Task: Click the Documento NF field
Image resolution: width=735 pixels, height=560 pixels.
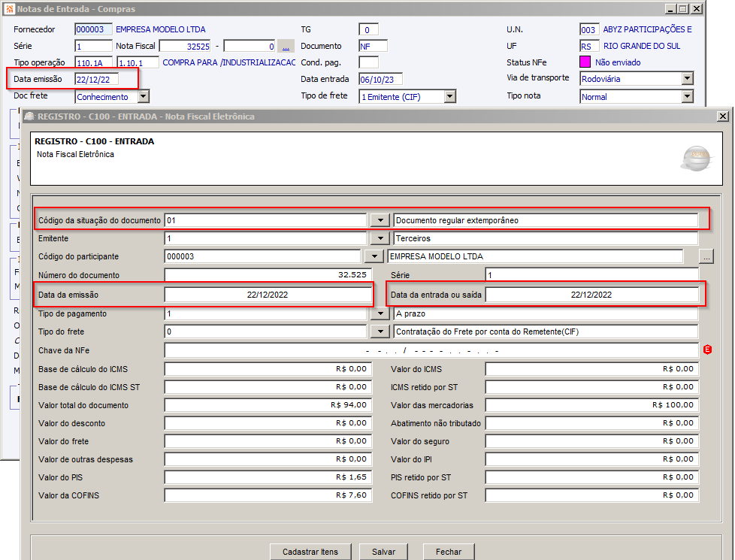Action: (373, 46)
